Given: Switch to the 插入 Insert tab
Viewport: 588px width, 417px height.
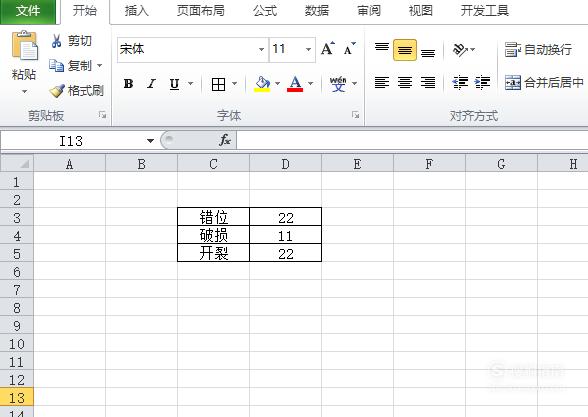Looking at the screenshot, I should coord(136,10).
